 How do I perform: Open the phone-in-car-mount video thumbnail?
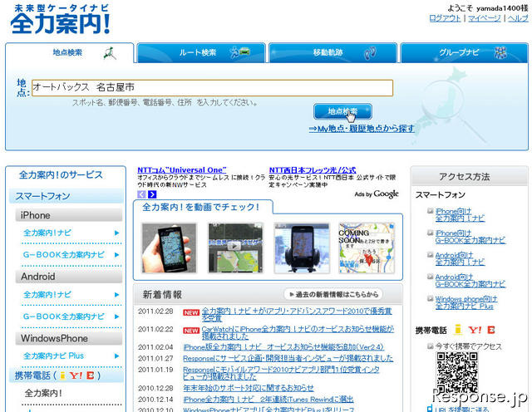point(302,248)
